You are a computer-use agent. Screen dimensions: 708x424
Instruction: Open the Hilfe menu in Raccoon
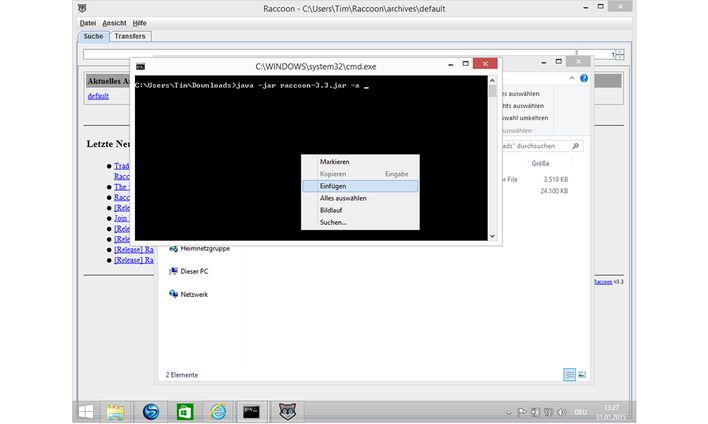pyautogui.click(x=140, y=23)
